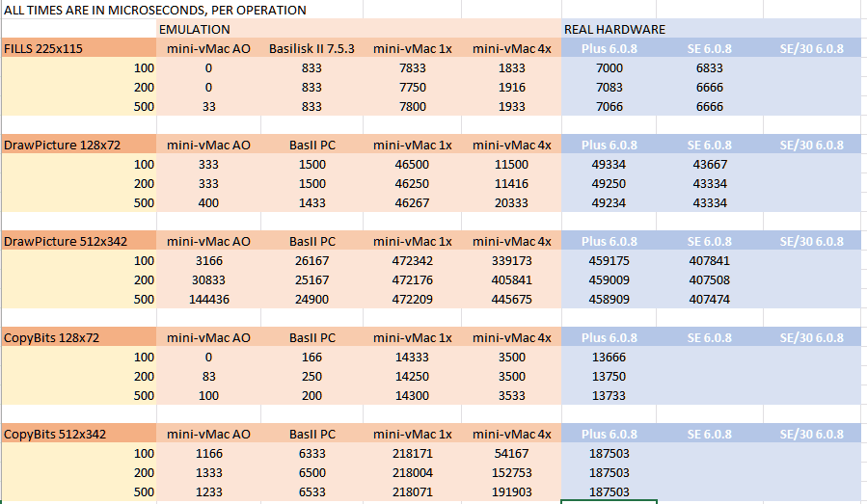
Task: Select the cell with value 6833
Action: point(710,68)
